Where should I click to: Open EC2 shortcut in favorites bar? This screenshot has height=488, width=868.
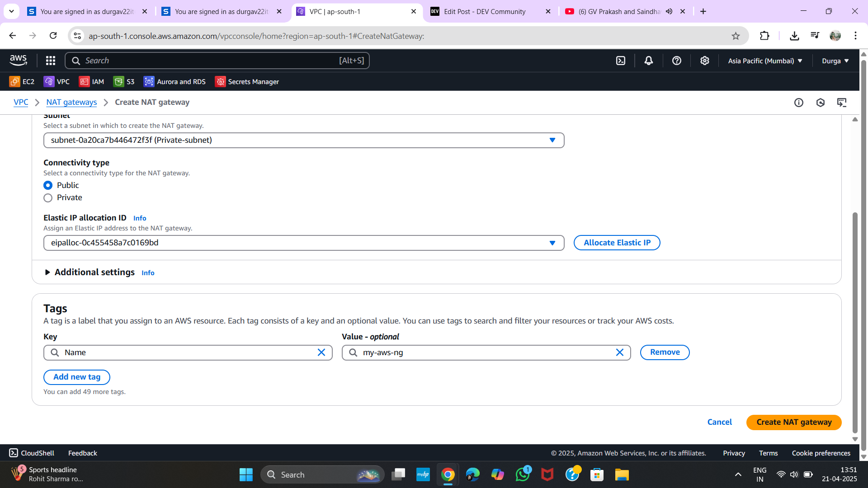(22, 82)
